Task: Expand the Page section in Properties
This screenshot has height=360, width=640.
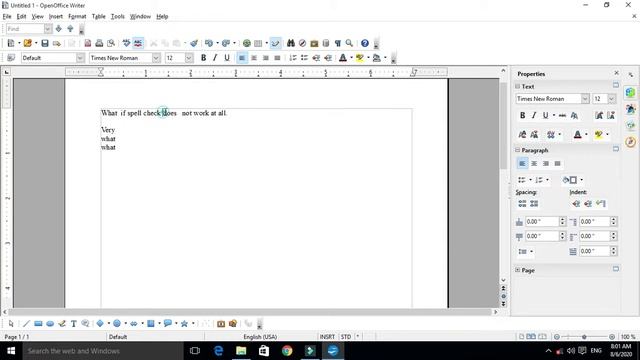Action: coord(518,270)
